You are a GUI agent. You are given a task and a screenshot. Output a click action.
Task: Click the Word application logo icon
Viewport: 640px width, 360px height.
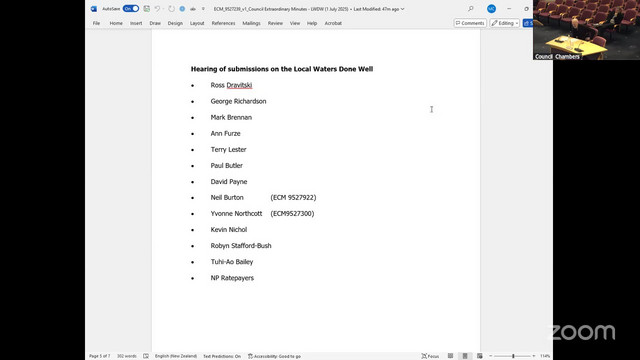click(94, 9)
